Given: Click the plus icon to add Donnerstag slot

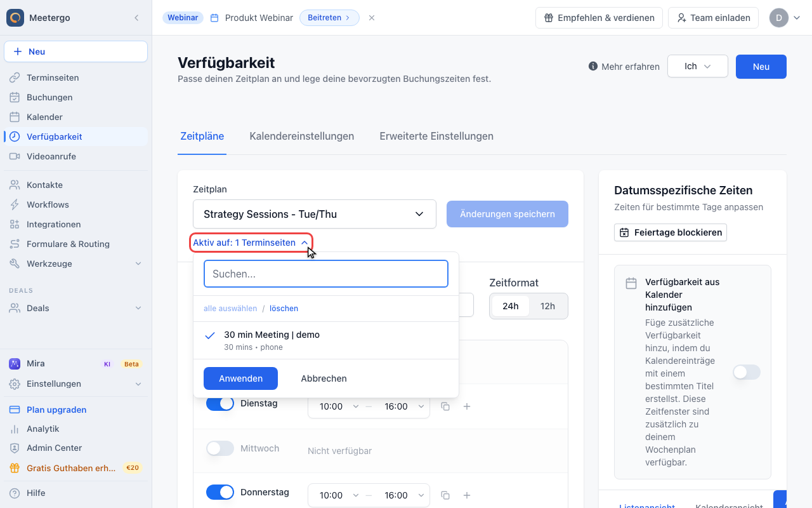Looking at the screenshot, I should point(467,495).
